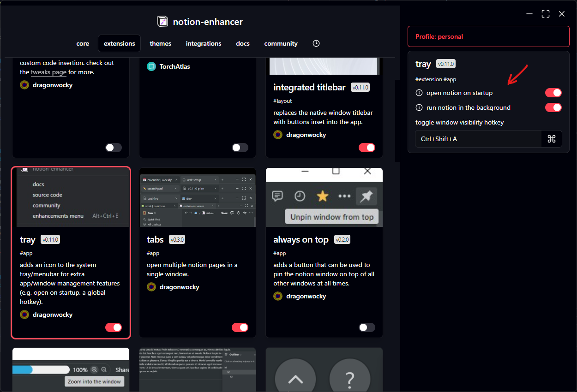
Task: Open the tweaks page link
Action: coord(48,72)
